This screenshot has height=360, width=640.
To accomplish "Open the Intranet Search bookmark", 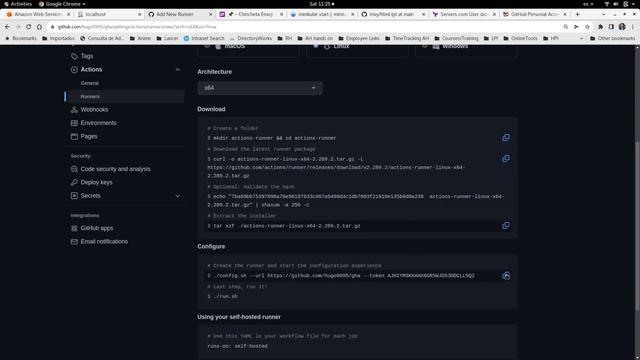I will tap(204, 38).
